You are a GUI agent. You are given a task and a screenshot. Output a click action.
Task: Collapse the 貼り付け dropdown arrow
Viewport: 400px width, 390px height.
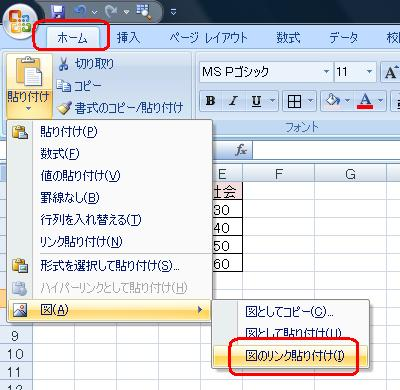[29, 109]
